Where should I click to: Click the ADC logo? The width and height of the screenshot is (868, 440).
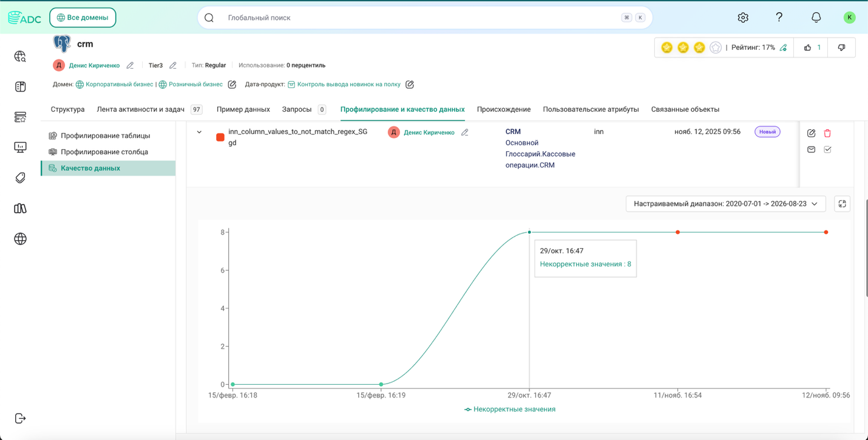coord(24,18)
